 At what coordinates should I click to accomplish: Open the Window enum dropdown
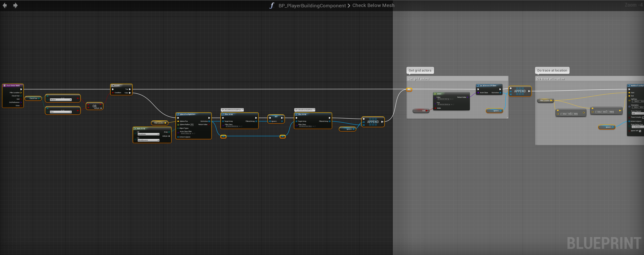[x=61, y=100]
